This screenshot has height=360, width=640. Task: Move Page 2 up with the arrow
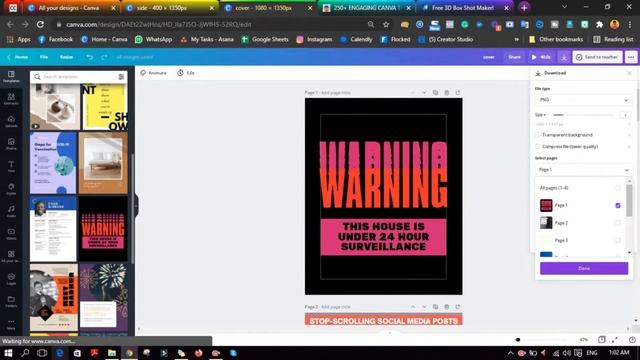[413, 307]
